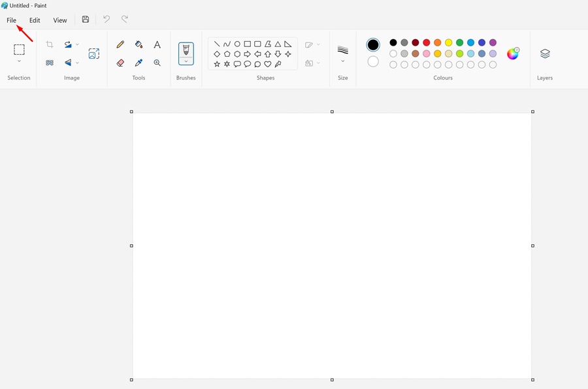Viewport: 588px width, 389px height.
Task: Activate the Text tool
Action: point(157,44)
